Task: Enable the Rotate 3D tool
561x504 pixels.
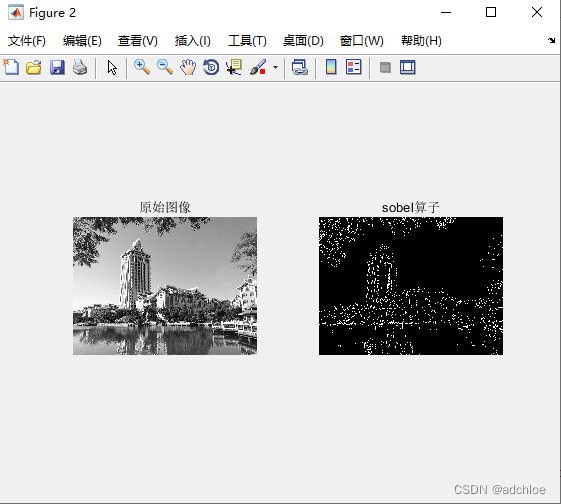Action: point(211,67)
